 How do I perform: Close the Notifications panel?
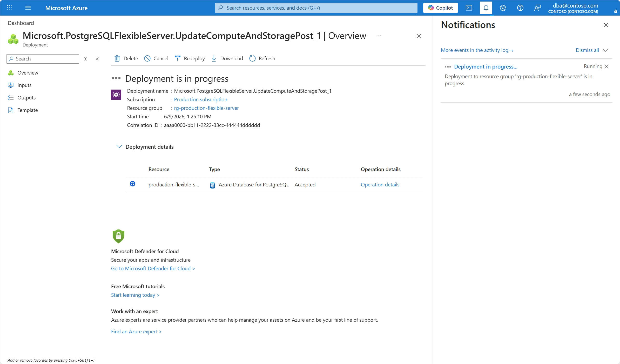(x=606, y=25)
